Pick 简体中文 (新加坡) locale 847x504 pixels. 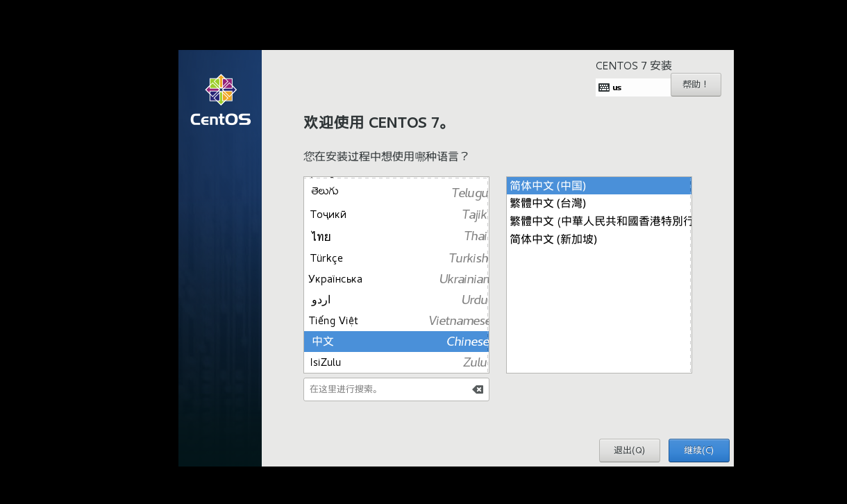click(x=598, y=239)
